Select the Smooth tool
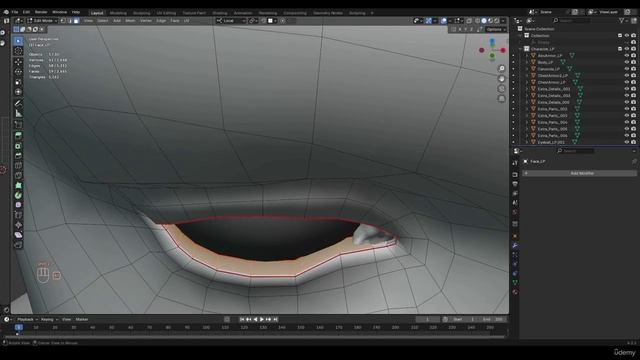The image size is (640, 360). click(18, 205)
